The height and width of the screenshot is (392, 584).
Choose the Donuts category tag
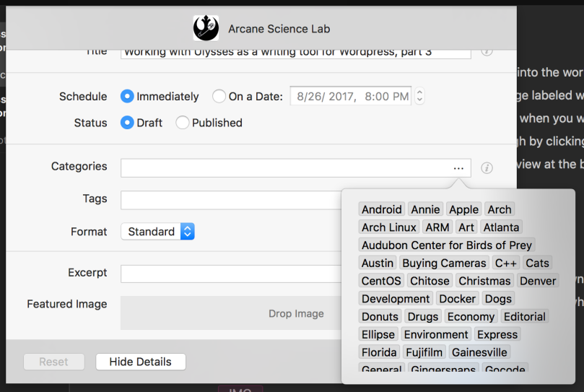coord(380,317)
